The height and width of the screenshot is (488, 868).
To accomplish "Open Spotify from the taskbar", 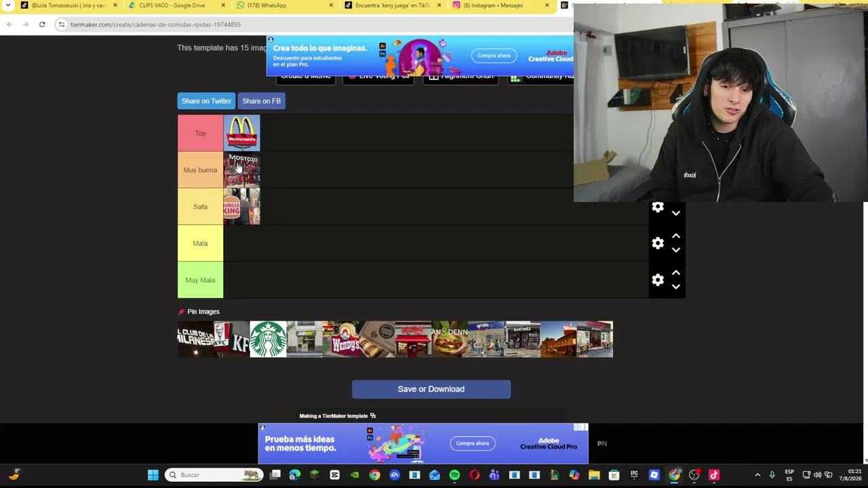I will 454,475.
